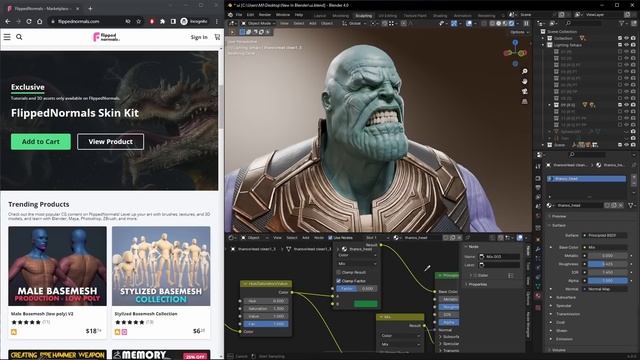Viewport: 640px width, 360px height.
Task: Click the View Product button
Action: tap(111, 142)
